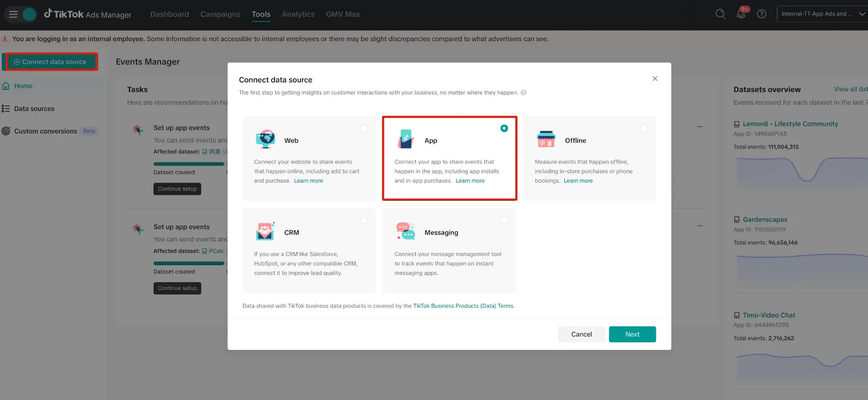
Task: Click the TikTok Ads Manager logo
Action: pyautogui.click(x=88, y=14)
